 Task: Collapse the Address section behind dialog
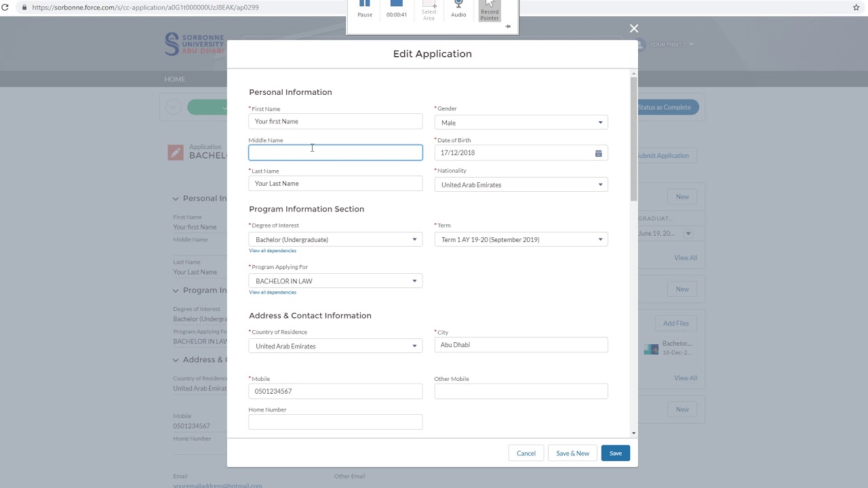(176, 360)
